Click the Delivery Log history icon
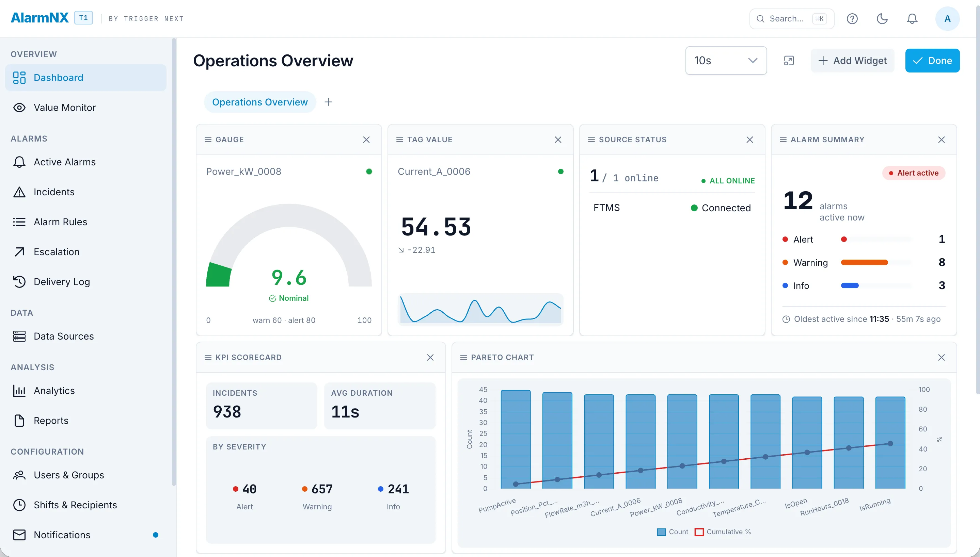This screenshot has width=980, height=557. [19, 282]
